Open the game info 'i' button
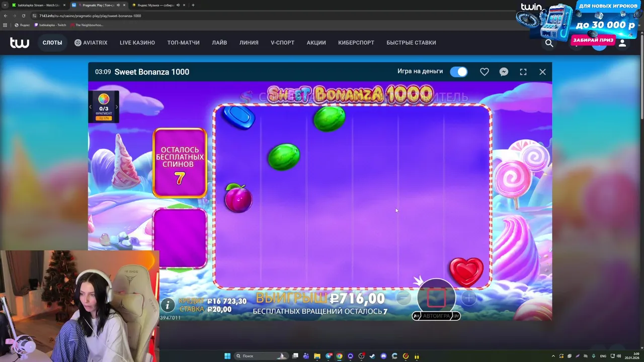 (x=168, y=305)
